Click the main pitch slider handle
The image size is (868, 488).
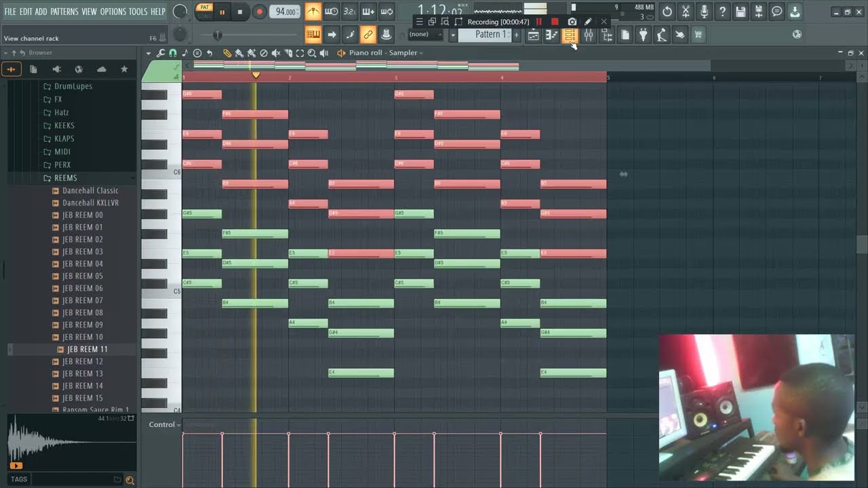[x=217, y=35]
